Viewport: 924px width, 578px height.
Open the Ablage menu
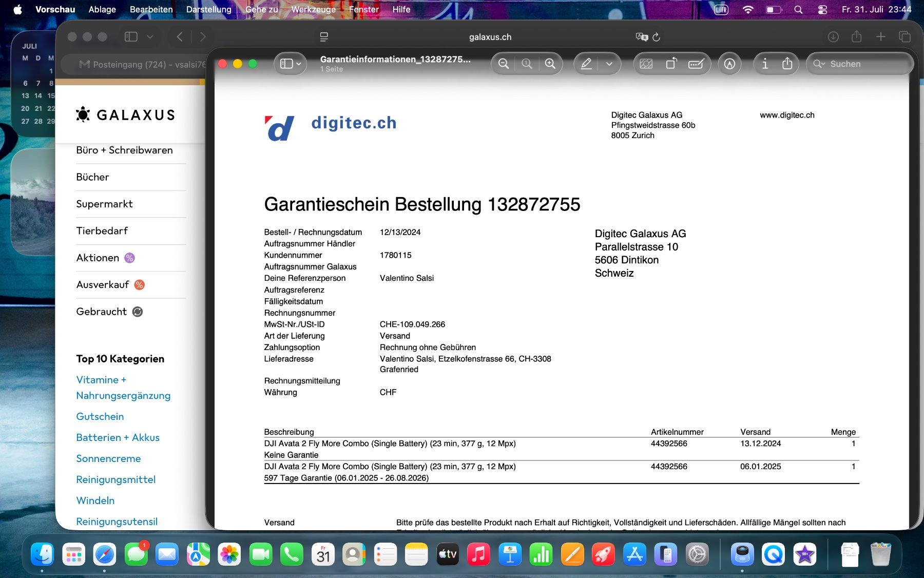click(102, 9)
